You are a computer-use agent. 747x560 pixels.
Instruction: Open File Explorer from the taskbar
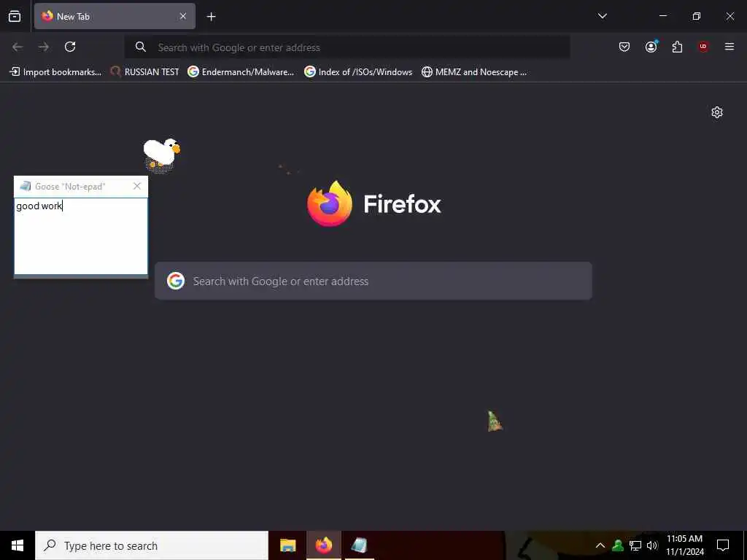287,545
